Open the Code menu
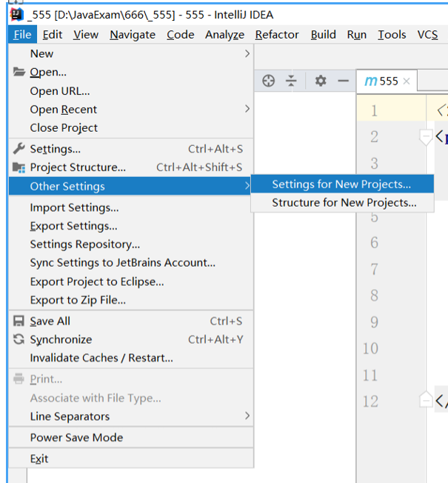 181,35
